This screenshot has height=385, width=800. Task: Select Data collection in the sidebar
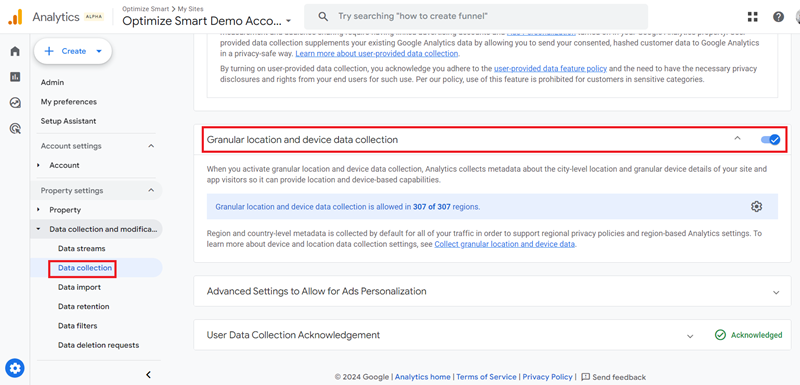pos(85,268)
